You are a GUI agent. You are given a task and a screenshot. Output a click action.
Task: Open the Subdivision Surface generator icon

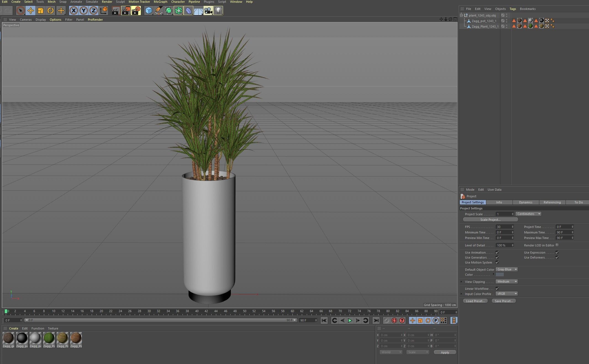(168, 11)
